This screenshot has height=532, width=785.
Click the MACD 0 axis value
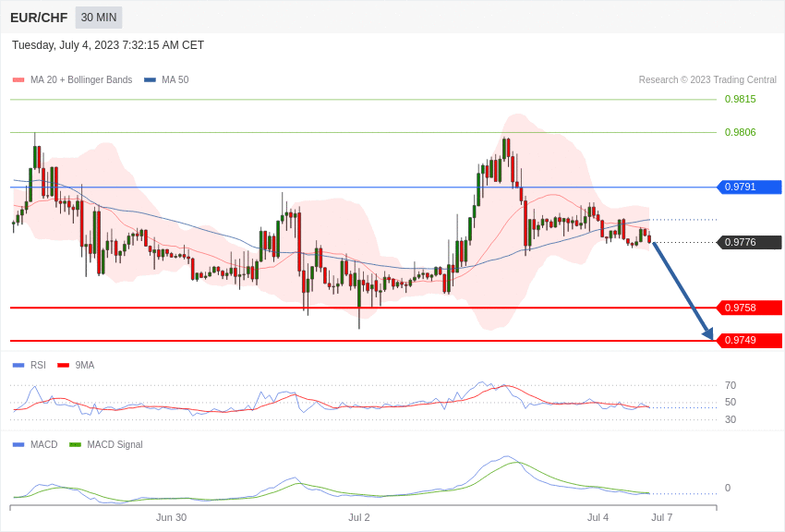tap(728, 488)
